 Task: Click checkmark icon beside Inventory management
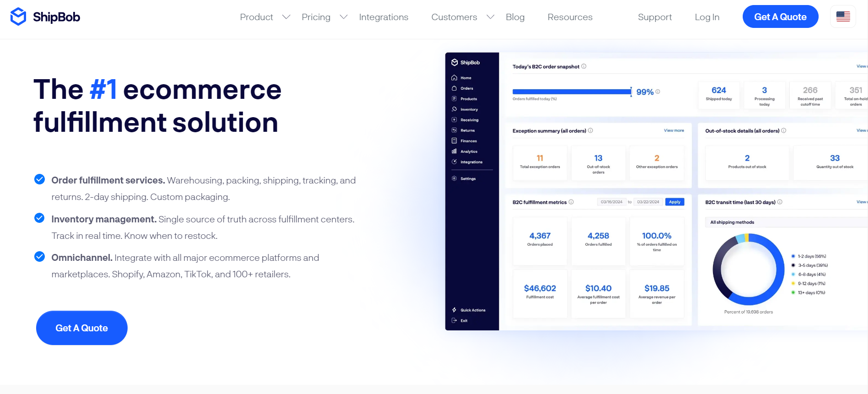click(x=40, y=218)
